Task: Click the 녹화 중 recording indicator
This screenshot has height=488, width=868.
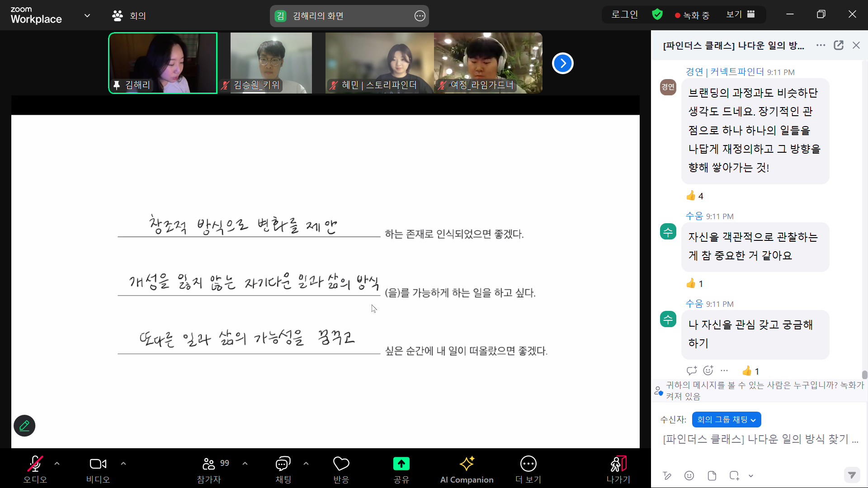Action: [x=692, y=15]
